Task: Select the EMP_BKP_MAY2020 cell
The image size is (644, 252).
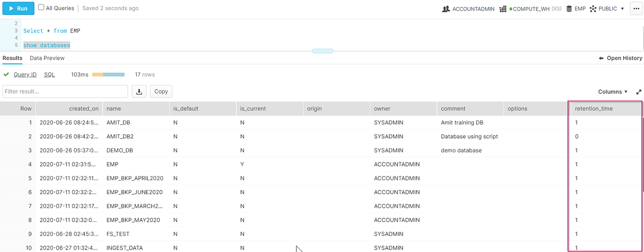Action: [136, 220]
